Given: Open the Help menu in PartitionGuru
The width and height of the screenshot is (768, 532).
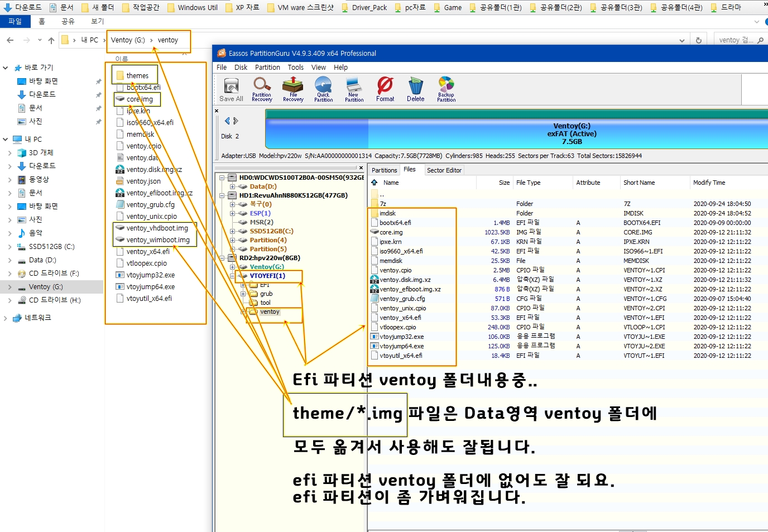Looking at the screenshot, I should tap(340, 67).
